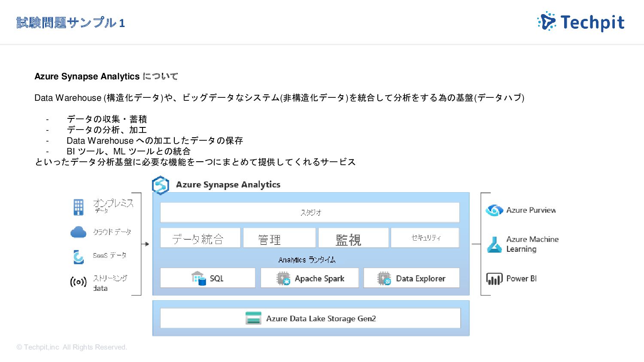Click the Azure Data Lake Storage icon
Screen dimensions: 644x362
(253, 318)
